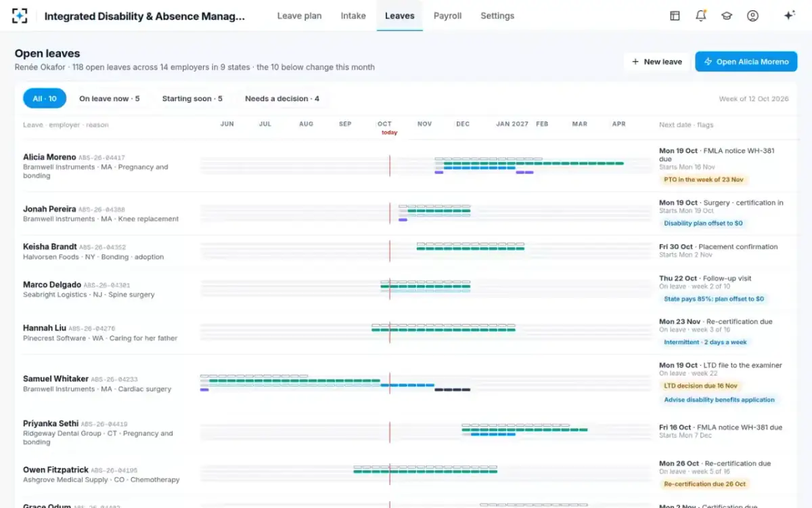The width and height of the screenshot is (812, 508).
Task: Select the Marco Delgado name
Action: point(52,284)
